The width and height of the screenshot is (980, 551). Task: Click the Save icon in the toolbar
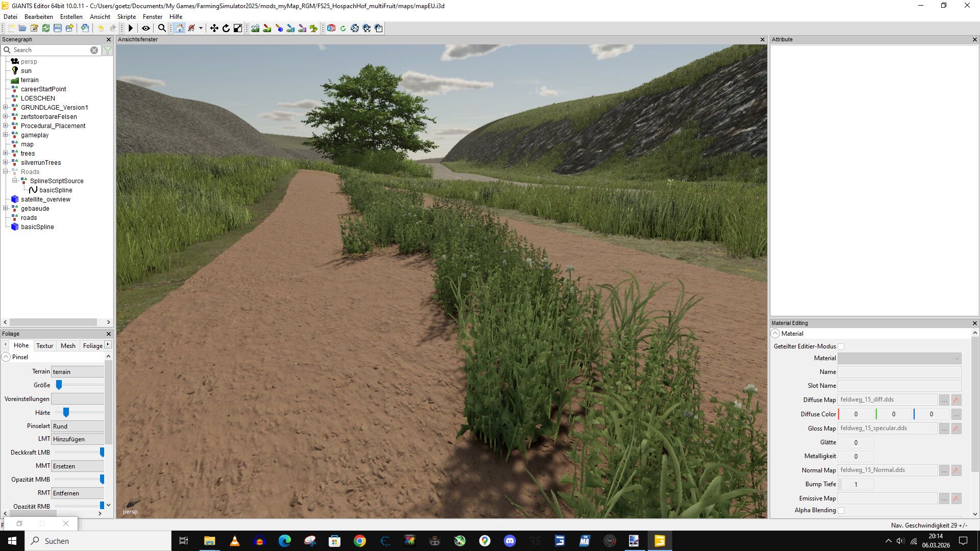pyautogui.click(x=58, y=28)
